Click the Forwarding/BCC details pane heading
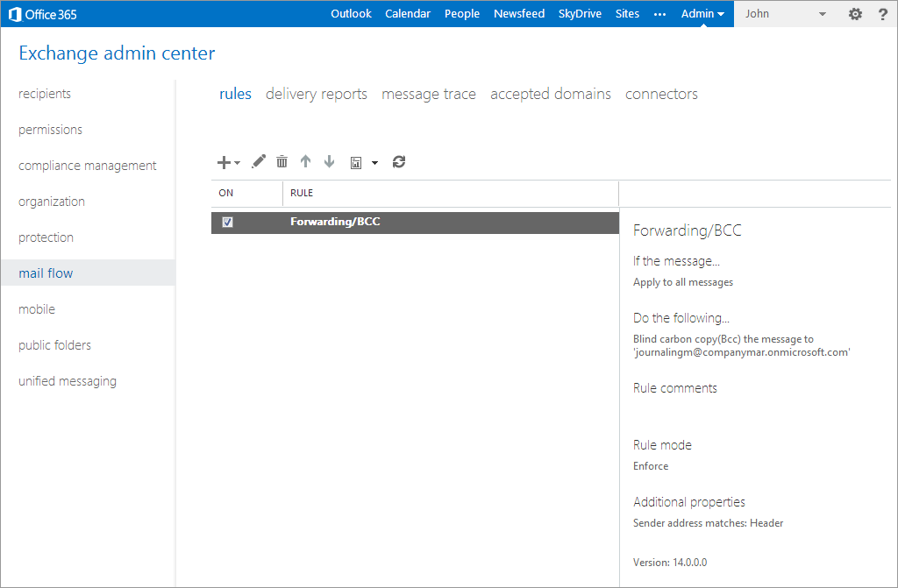Image resolution: width=898 pixels, height=588 pixels. click(x=688, y=230)
